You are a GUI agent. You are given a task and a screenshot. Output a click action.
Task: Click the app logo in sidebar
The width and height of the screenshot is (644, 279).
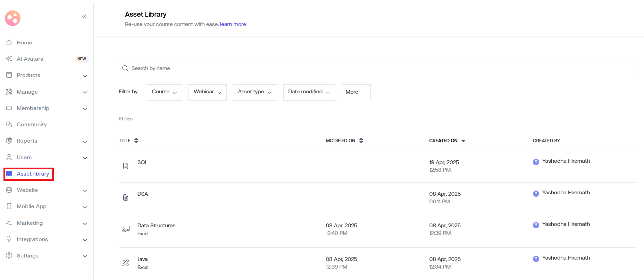click(x=13, y=18)
